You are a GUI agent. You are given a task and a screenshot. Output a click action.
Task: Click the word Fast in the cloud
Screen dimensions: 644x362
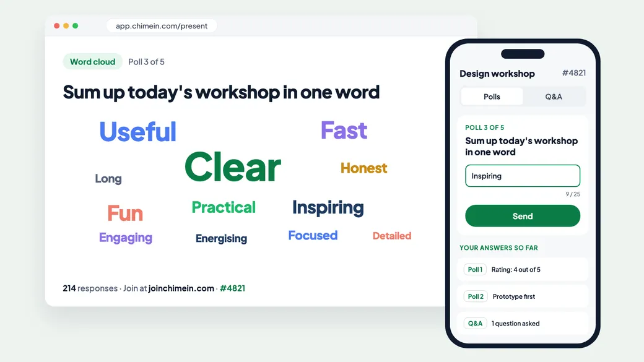click(344, 130)
